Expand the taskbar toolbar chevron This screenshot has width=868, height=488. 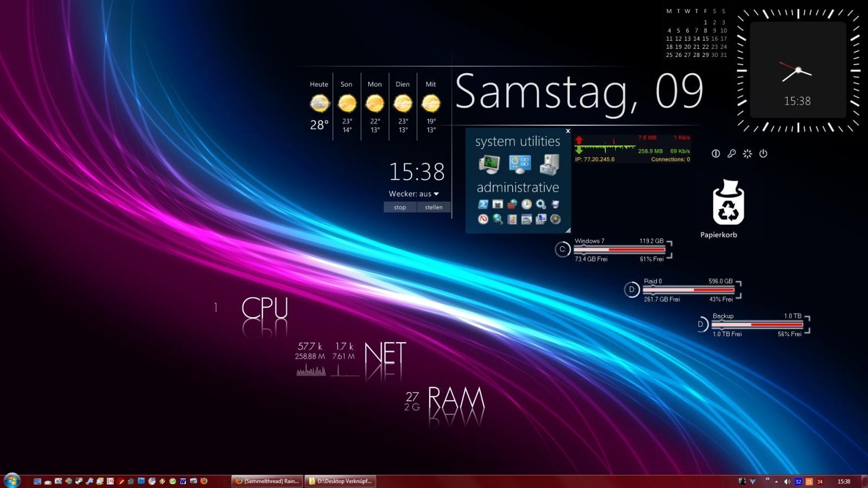(767, 479)
